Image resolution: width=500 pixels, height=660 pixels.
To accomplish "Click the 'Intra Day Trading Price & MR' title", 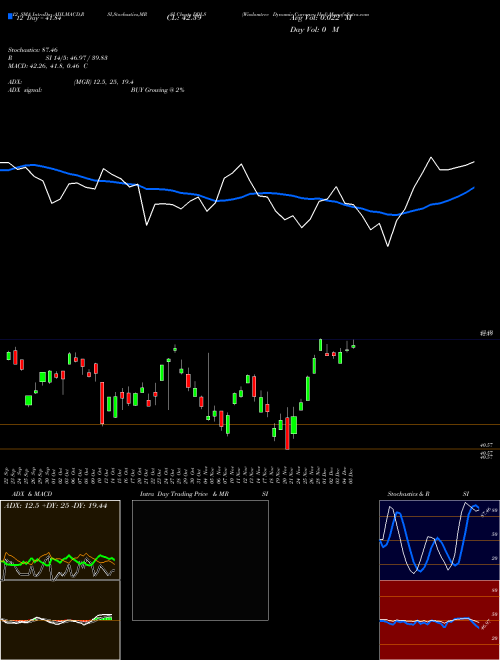I will pyautogui.click(x=204, y=494).
